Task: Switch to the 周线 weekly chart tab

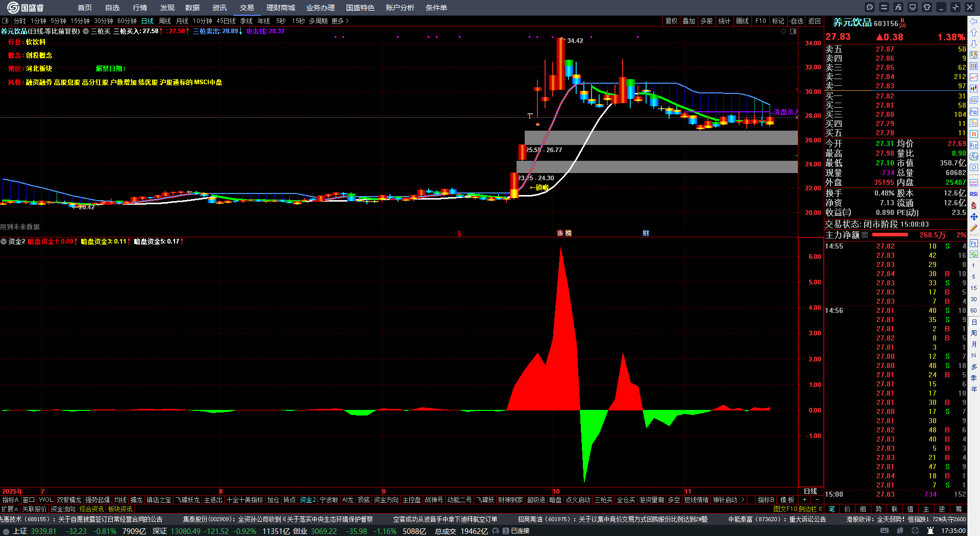Action: [165, 21]
